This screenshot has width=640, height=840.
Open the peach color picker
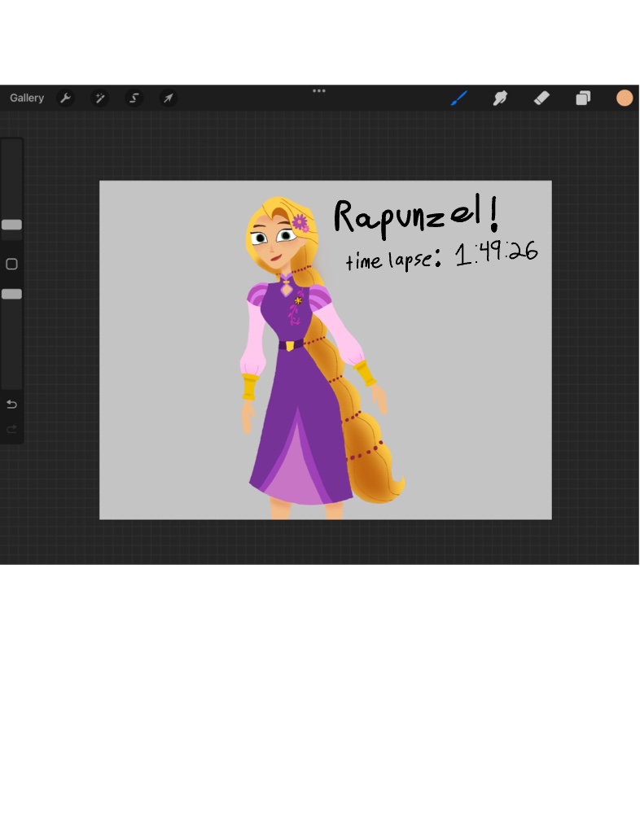(625, 98)
